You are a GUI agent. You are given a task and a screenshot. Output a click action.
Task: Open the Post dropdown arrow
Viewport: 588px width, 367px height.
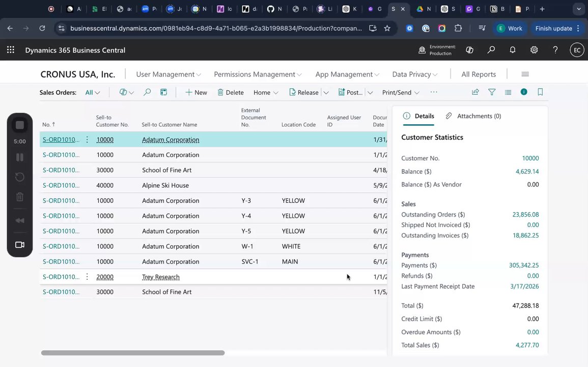pyautogui.click(x=370, y=92)
